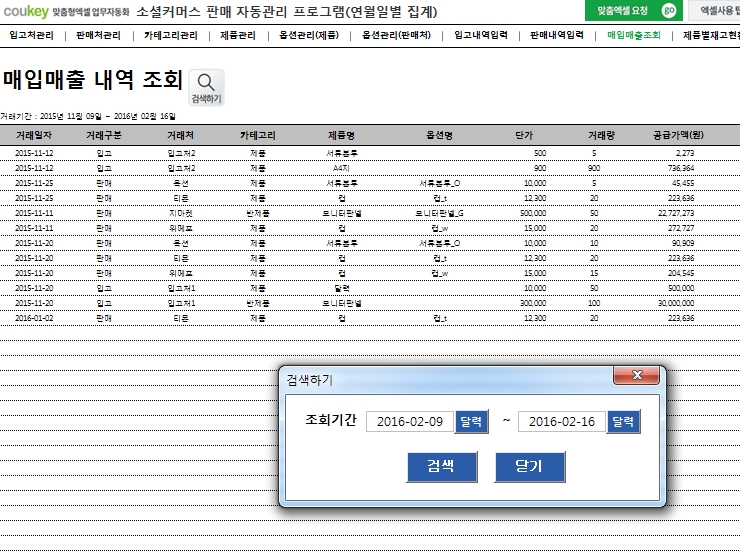Image resolution: width=740 pixels, height=555 pixels.
Task: Open 판매처관리 menu
Action: (99, 35)
